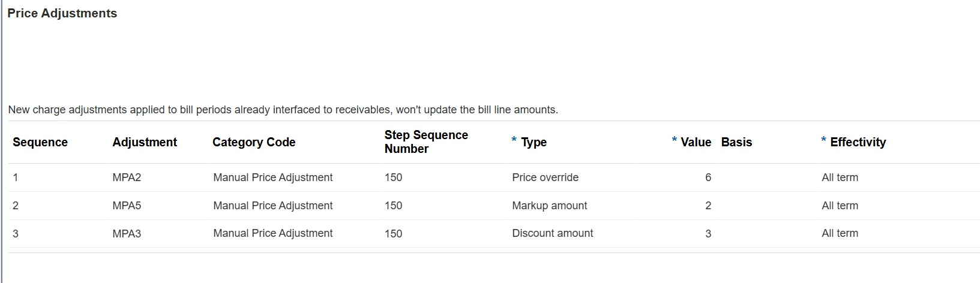Screen dimensions: 980x283
Task: Click the Price override type cell
Action: [x=545, y=177]
